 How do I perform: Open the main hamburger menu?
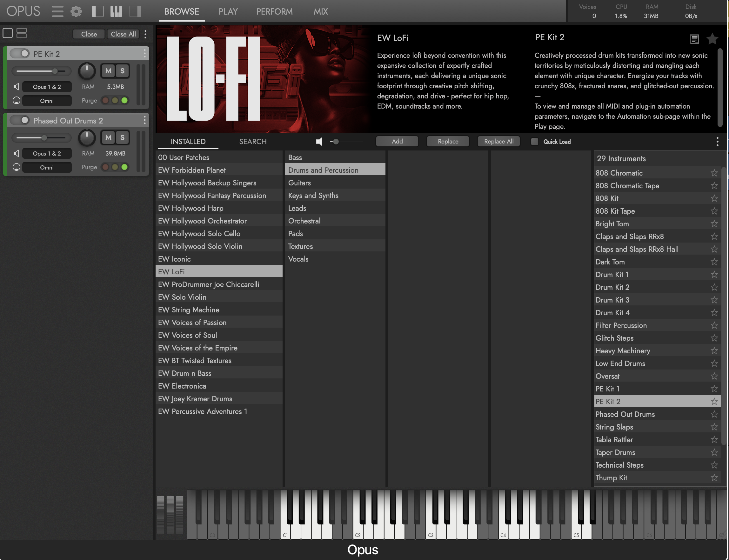(x=58, y=11)
